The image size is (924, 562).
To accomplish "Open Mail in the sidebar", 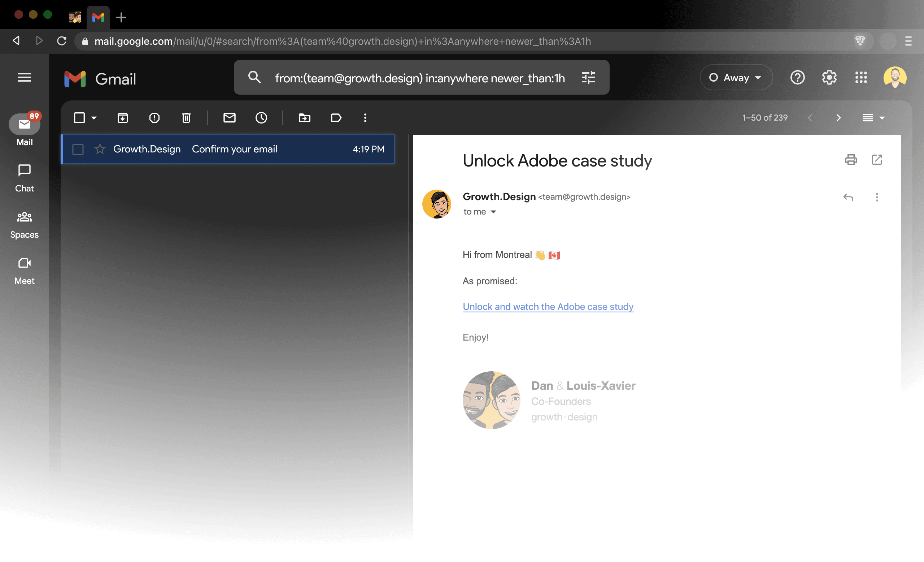I will (x=25, y=130).
